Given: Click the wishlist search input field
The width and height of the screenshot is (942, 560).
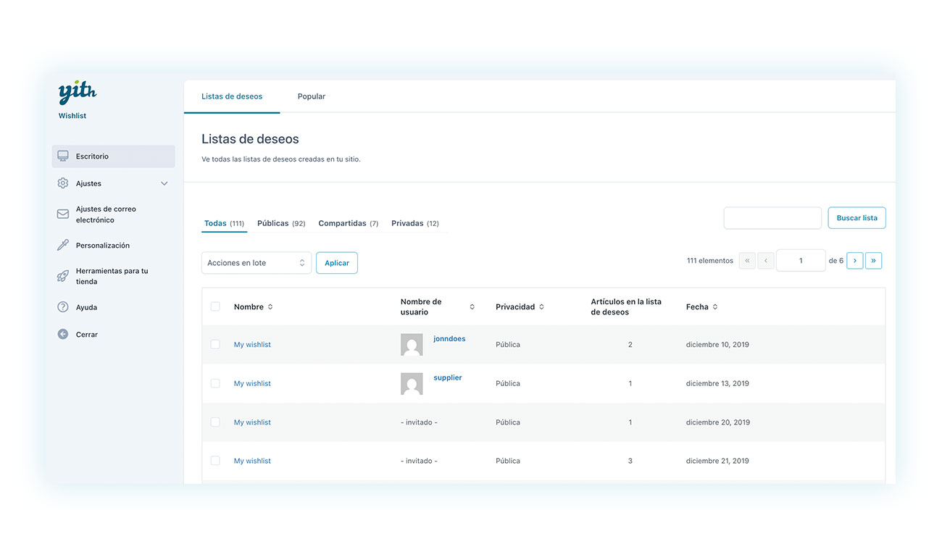Looking at the screenshot, I should pos(772,218).
